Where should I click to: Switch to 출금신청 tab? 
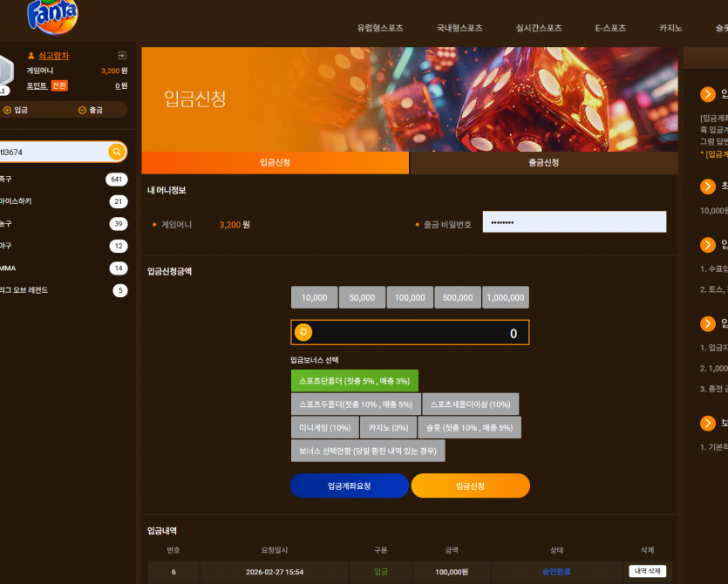(x=544, y=163)
